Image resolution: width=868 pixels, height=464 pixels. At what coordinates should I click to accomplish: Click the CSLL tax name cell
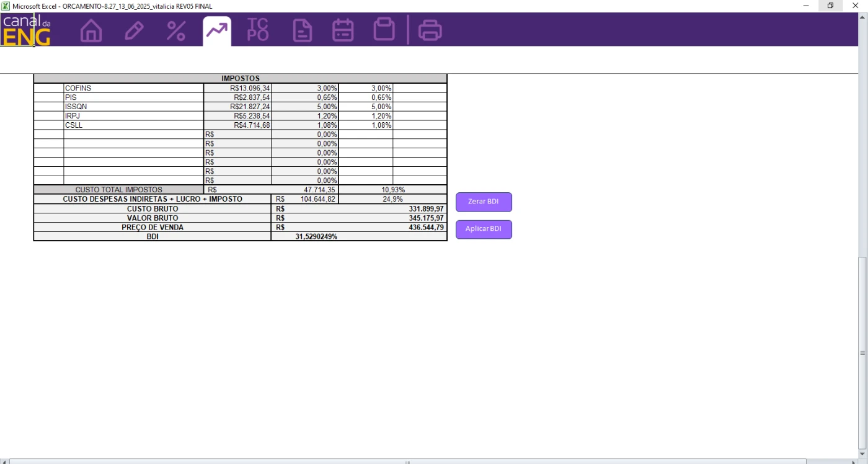click(x=133, y=125)
